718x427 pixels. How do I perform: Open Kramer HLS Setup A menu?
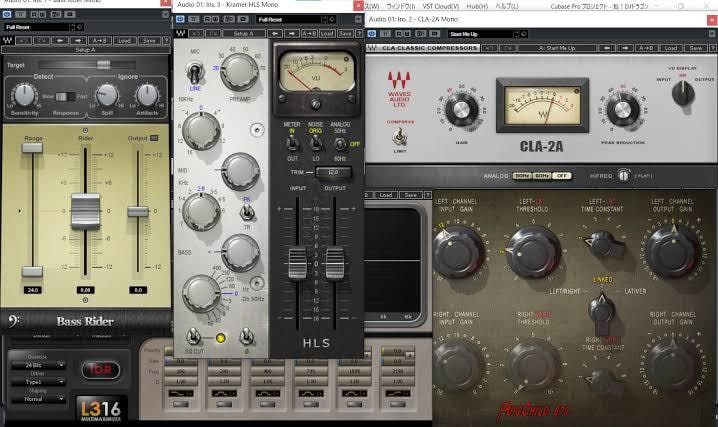[244, 33]
